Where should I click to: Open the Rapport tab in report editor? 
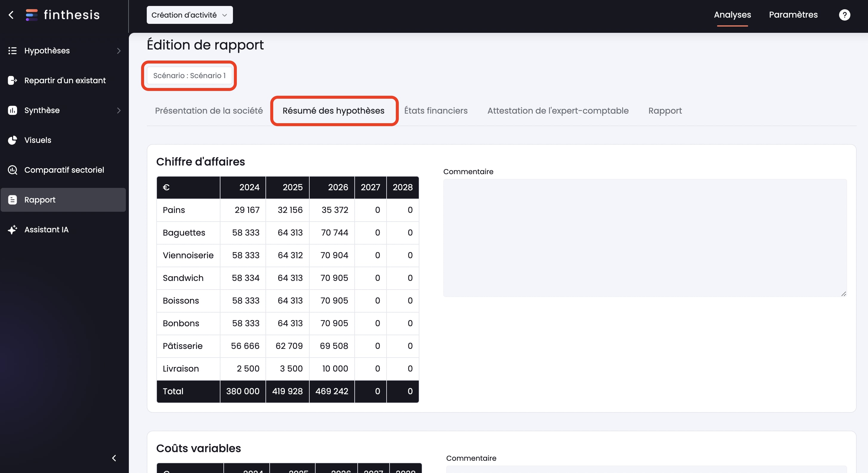[x=665, y=111]
